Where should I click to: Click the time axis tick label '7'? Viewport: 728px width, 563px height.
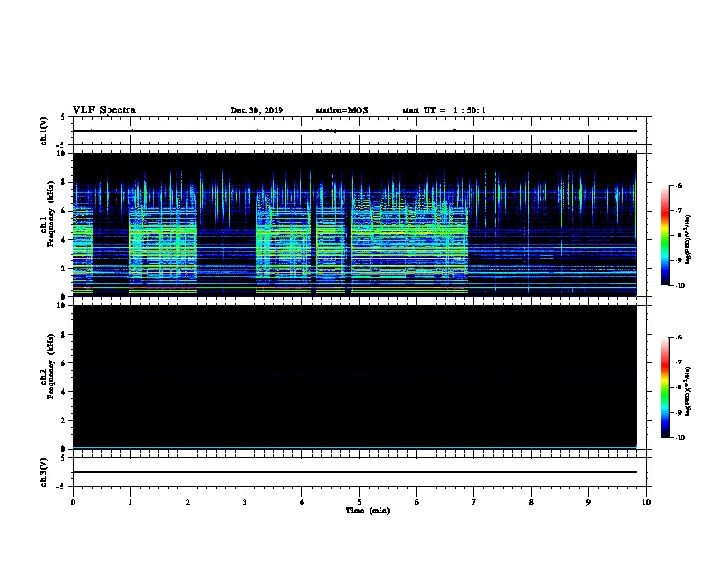pos(474,502)
